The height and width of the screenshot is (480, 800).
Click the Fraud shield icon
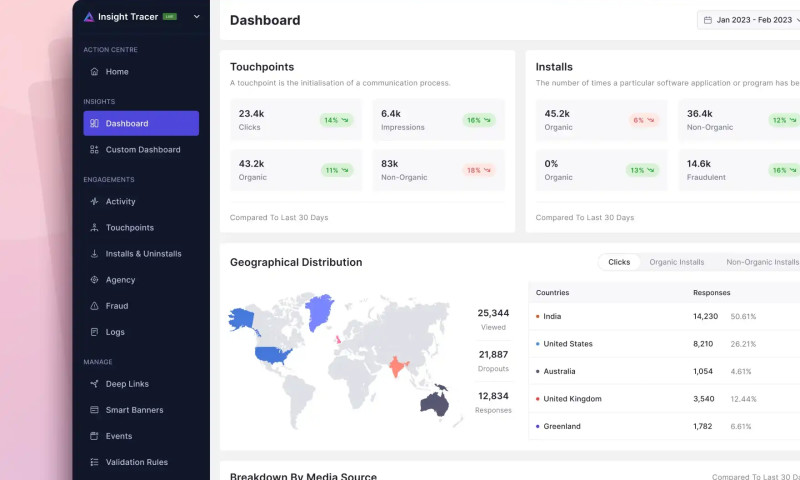click(94, 306)
